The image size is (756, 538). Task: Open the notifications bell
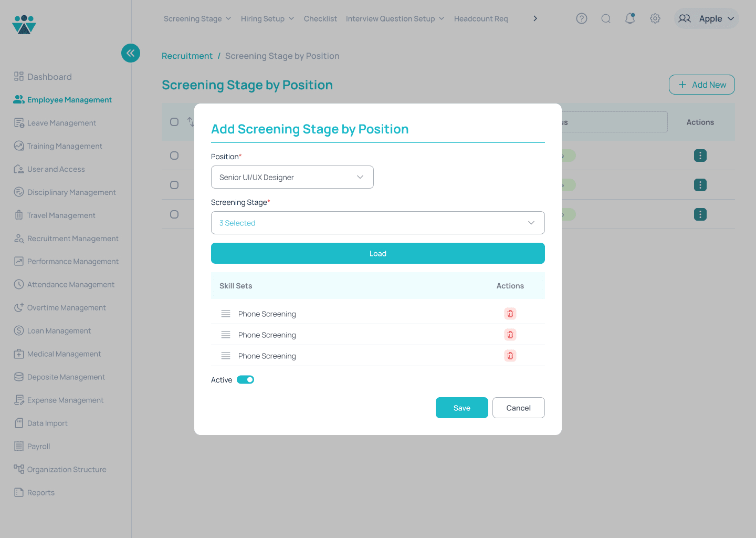(x=630, y=18)
